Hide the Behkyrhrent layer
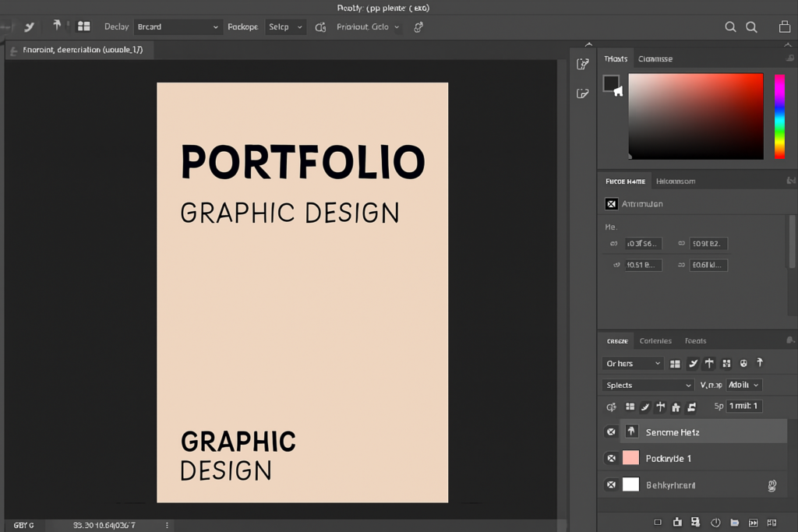Screen dimensions: 798x532 point(611,484)
